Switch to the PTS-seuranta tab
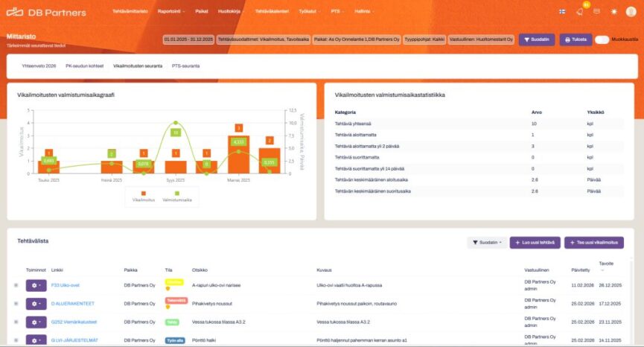 186,66
